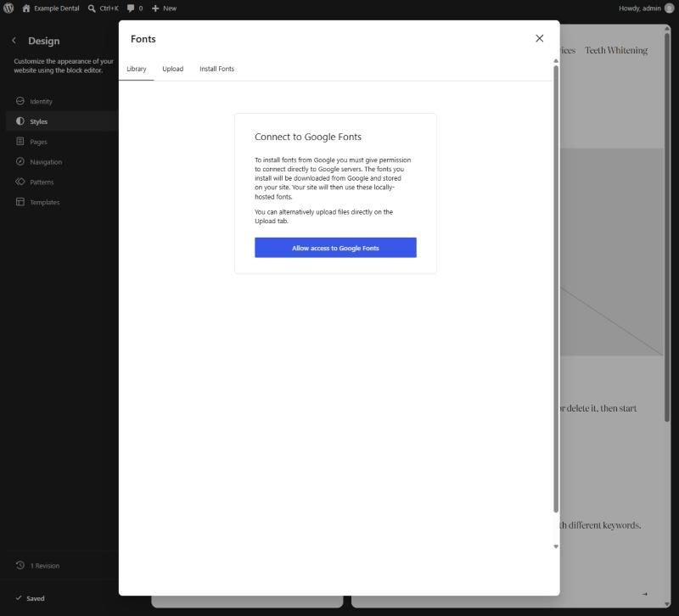Click the Fonts dialog title

[143, 39]
